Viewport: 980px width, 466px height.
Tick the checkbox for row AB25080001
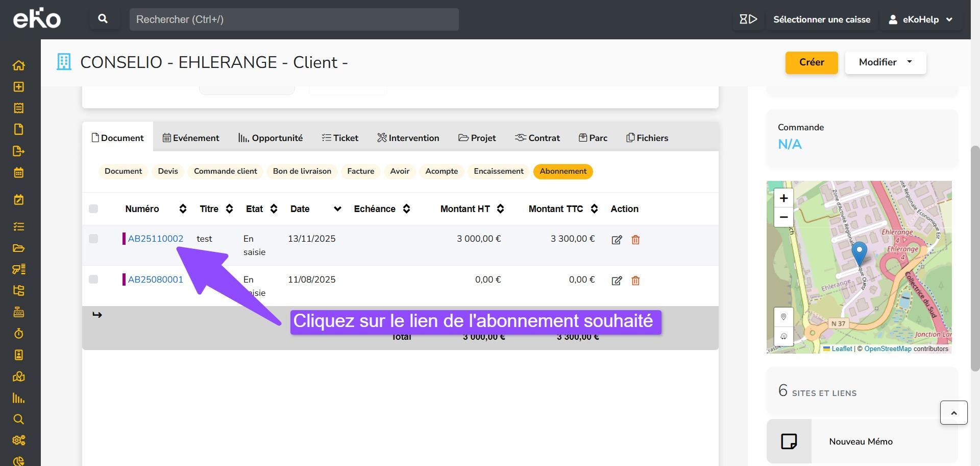point(93,279)
